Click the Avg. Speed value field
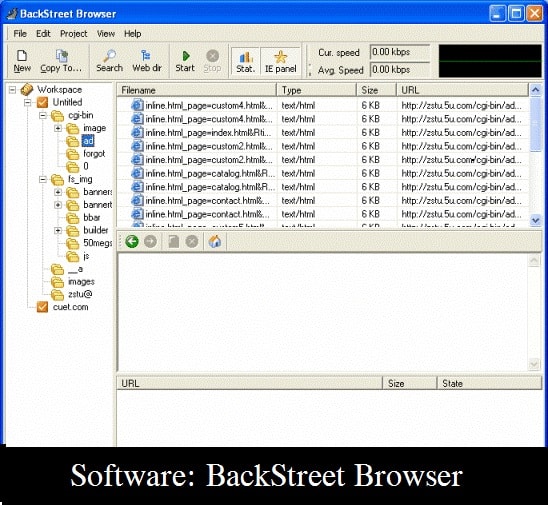Viewport: 548px width, 505px height. pos(400,70)
